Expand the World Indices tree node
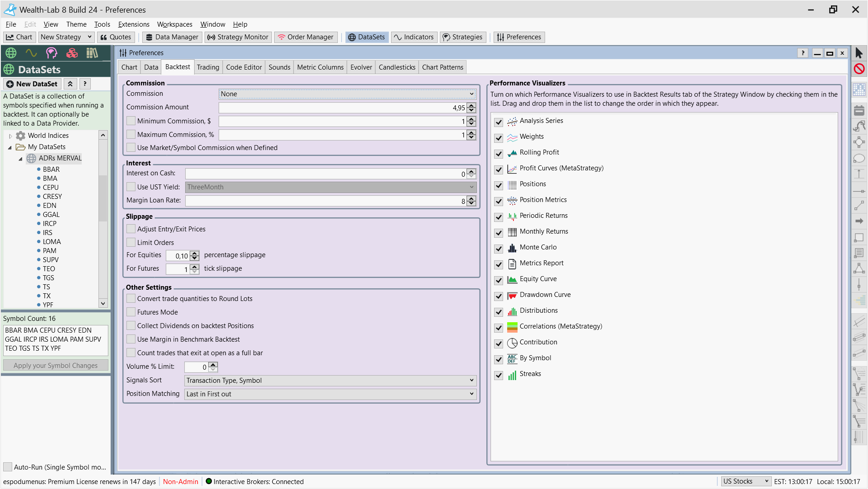The height and width of the screenshot is (489, 868). [x=10, y=136]
